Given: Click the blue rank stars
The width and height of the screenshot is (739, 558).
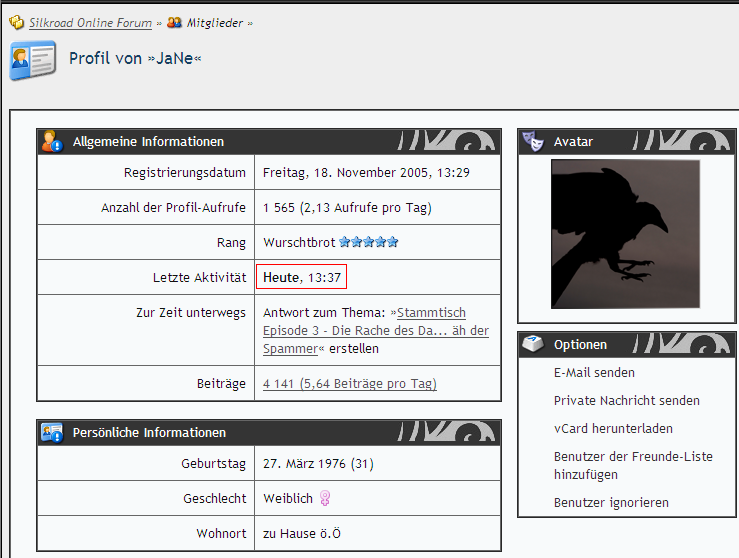Looking at the screenshot, I should pos(369,242).
